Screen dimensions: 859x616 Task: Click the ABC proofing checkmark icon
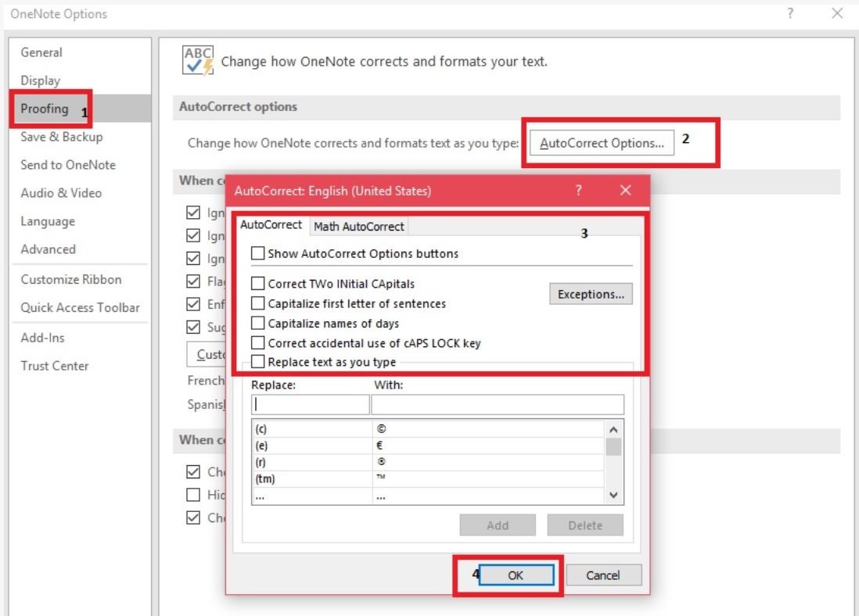tap(198, 60)
